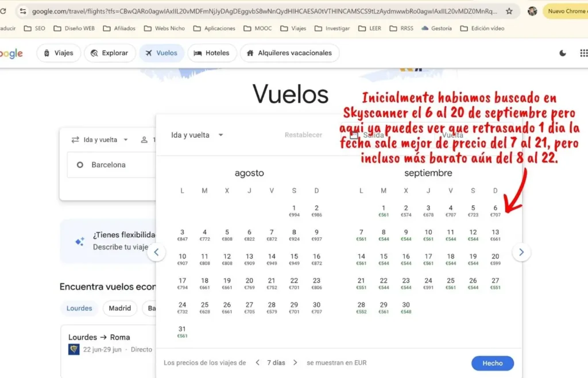Click the Restablecer button
Screen dimensions: 588x378
click(x=303, y=135)
